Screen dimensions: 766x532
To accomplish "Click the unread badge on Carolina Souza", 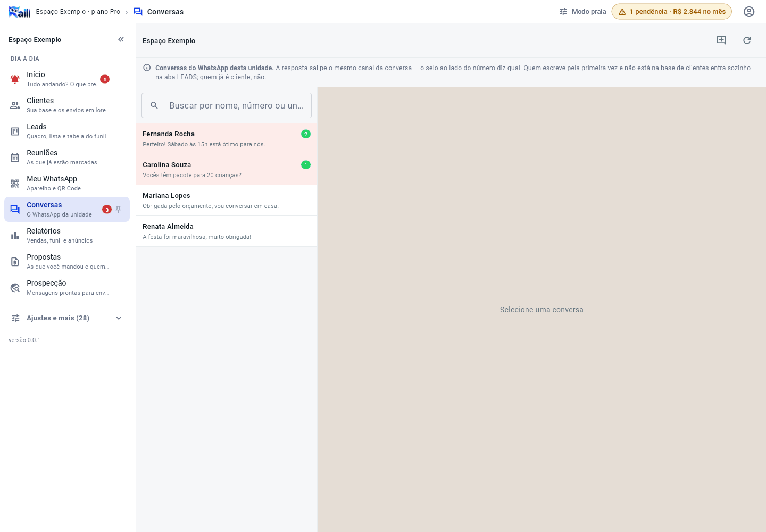I will pyautogui.click(x=306, y=165).
